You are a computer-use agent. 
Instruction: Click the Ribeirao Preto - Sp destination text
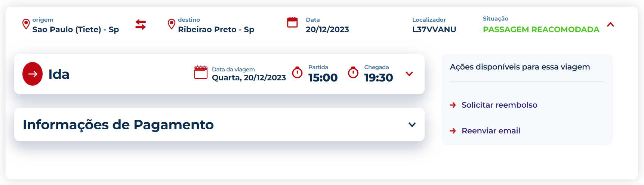[x=216, y=30]
